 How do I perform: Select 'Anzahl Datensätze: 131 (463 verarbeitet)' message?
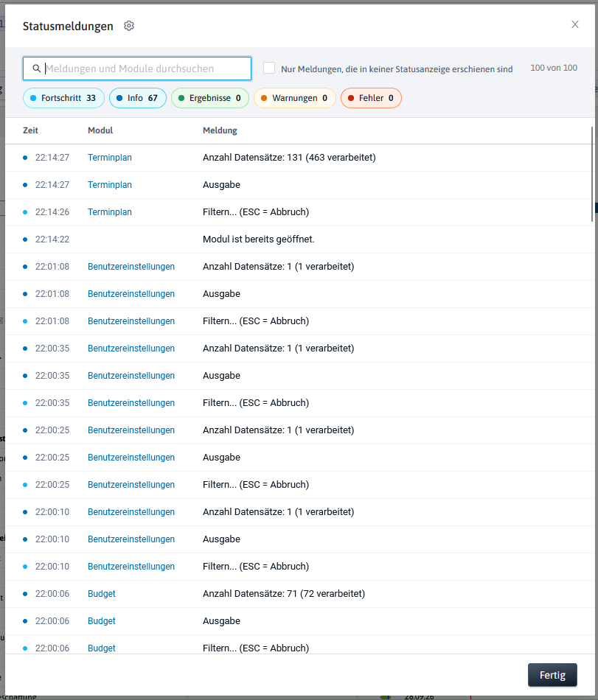click(289, 158)
